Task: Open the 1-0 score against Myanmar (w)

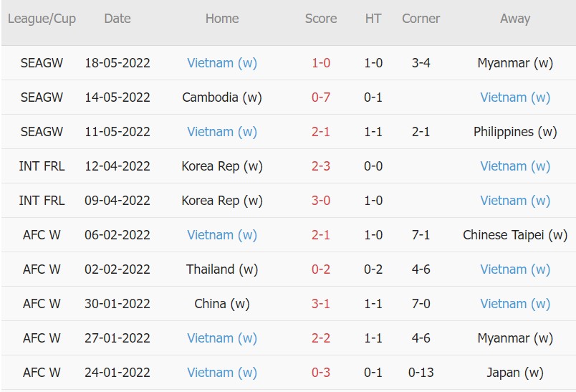Action: [320, 63]
